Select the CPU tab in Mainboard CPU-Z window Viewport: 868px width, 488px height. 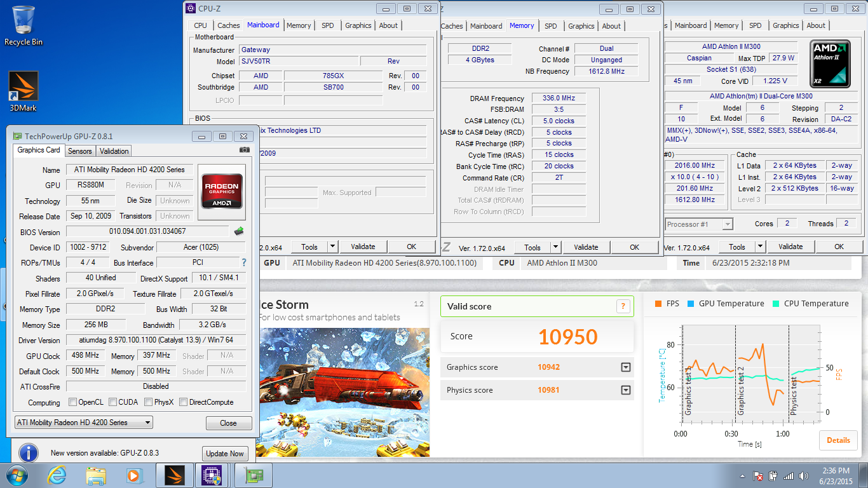(x=200, y=25)
